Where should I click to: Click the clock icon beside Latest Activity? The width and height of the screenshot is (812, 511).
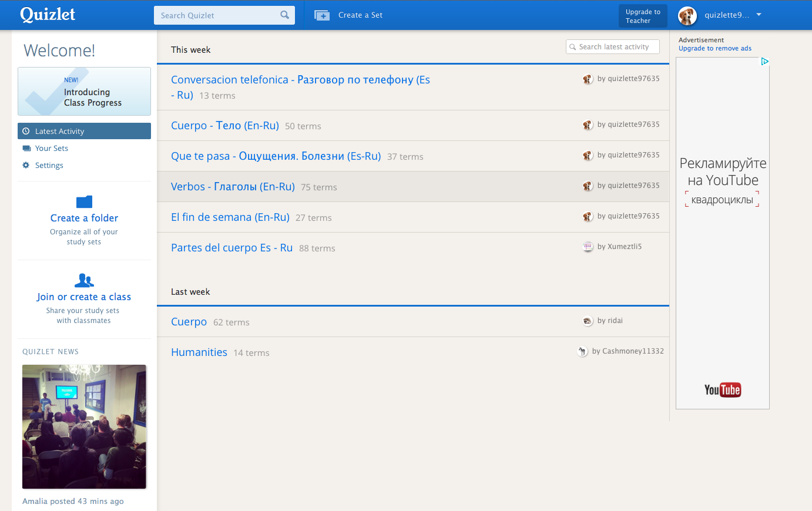click(25, 130)
